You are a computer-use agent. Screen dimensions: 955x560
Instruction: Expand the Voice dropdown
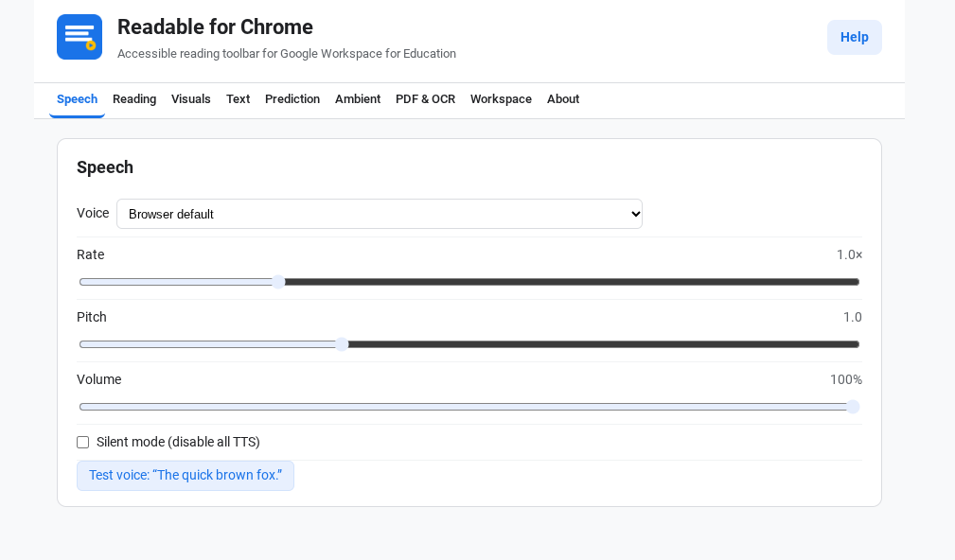click(380, 214)
